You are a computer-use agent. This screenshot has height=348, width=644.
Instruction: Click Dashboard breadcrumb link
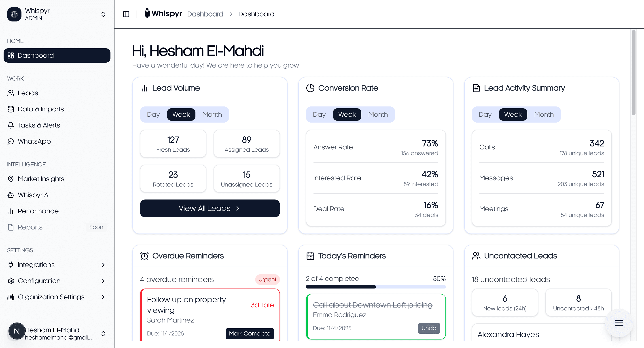pyautogui.click(x=205, y=14)
